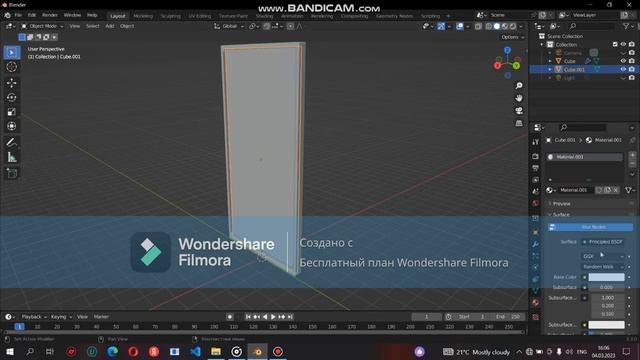Screen dimensions: 640x360
Task: Click the remove material slot minus button
Action: pos(632,163)
